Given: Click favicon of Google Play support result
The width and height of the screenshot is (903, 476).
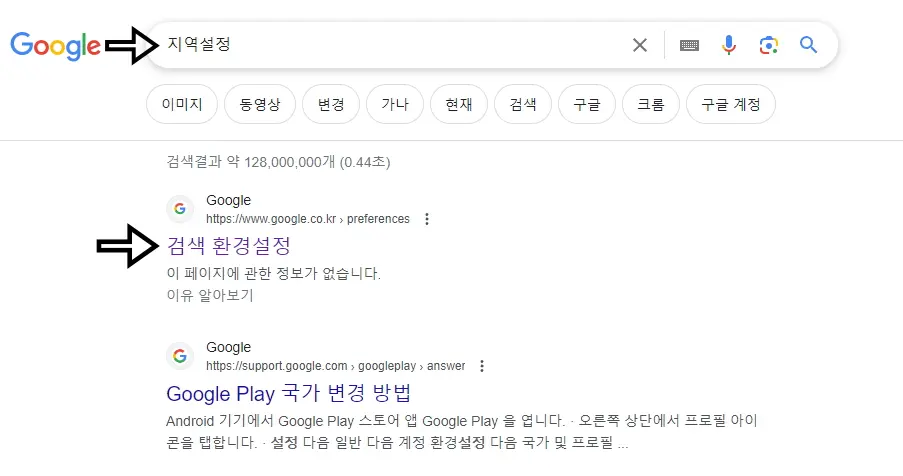Looking at the screenshot, I should click(180, 356).
